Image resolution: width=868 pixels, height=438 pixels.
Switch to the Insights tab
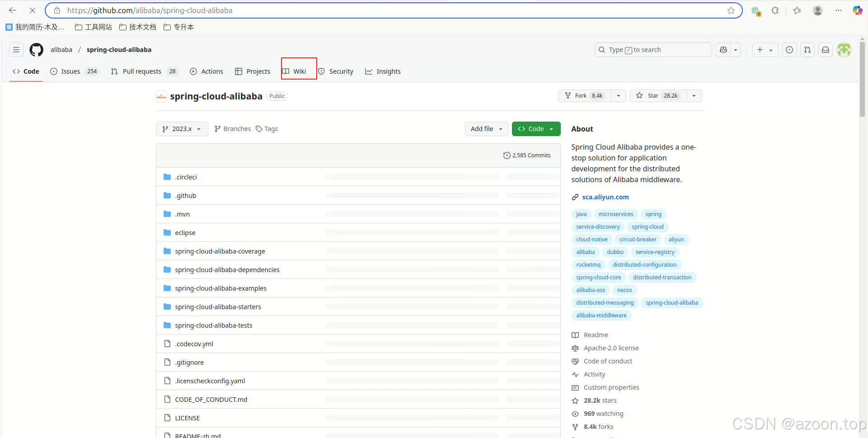(383, 71)
